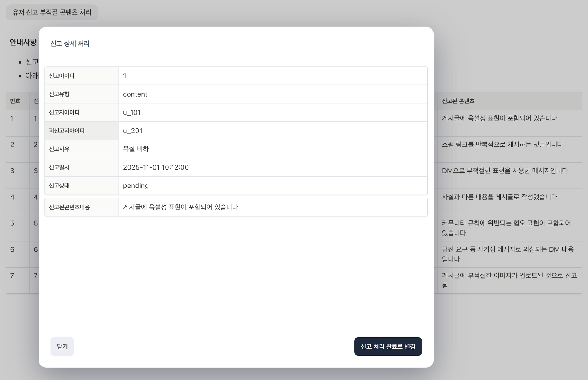Click the 금전 요구 사기성 메시지 row content
Viewport: 588px width, 380px height.
point(507,254)
